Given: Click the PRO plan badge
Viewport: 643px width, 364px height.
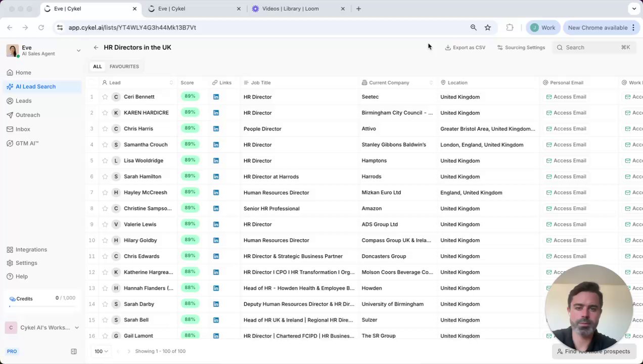Looking at the screenshot, I should [12, 351].
